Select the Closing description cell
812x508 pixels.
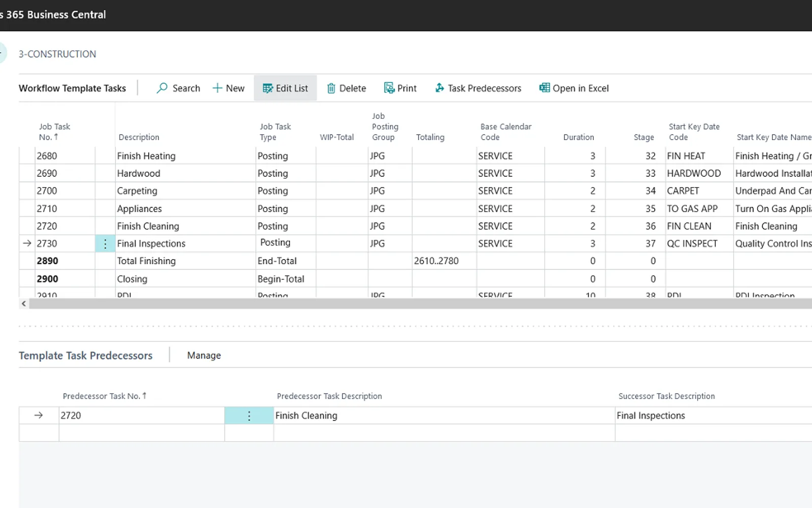tap(185, 279)
